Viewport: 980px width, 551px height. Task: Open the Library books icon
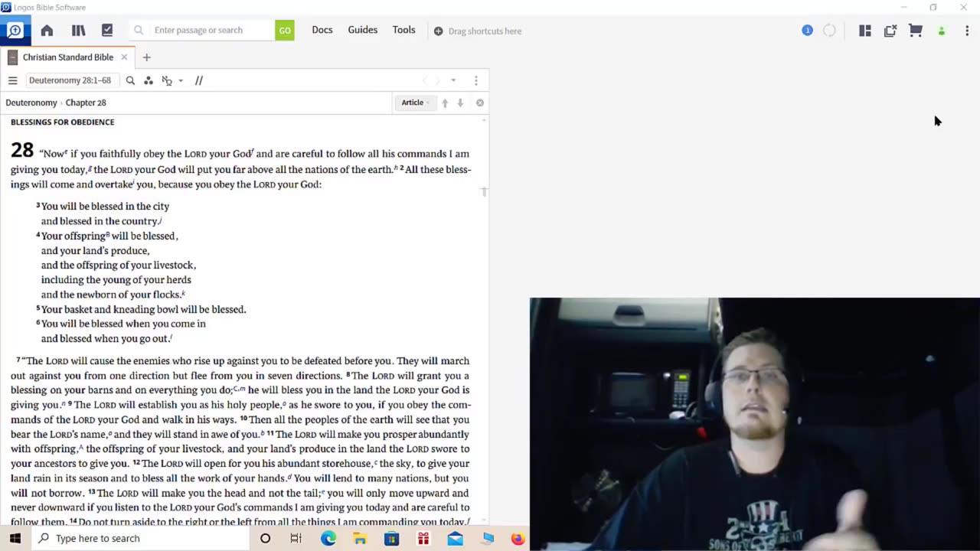[x=78, y=31]
